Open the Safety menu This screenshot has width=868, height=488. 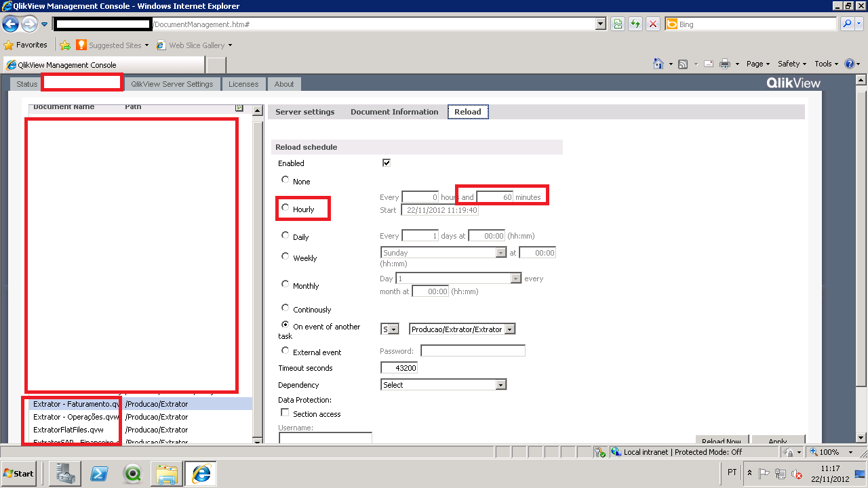tap(791, 64)
